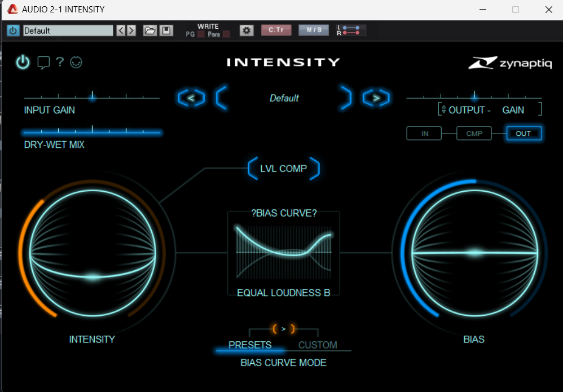The height and width of the screenshot is (392, 563).
Task: Open help with the question mark icon
Action: coord(60,62)
